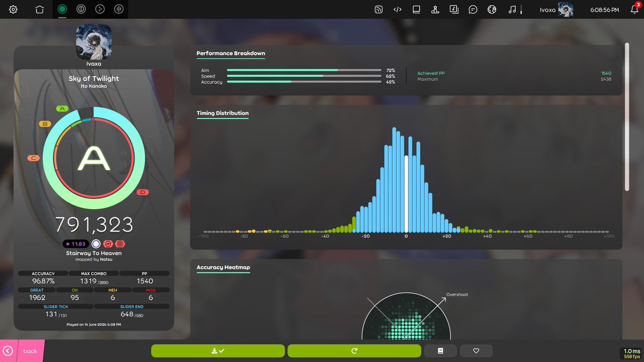Click the 1.0 ms frame time counter
This screenshot has width=644, height=362.
(632, 351)
